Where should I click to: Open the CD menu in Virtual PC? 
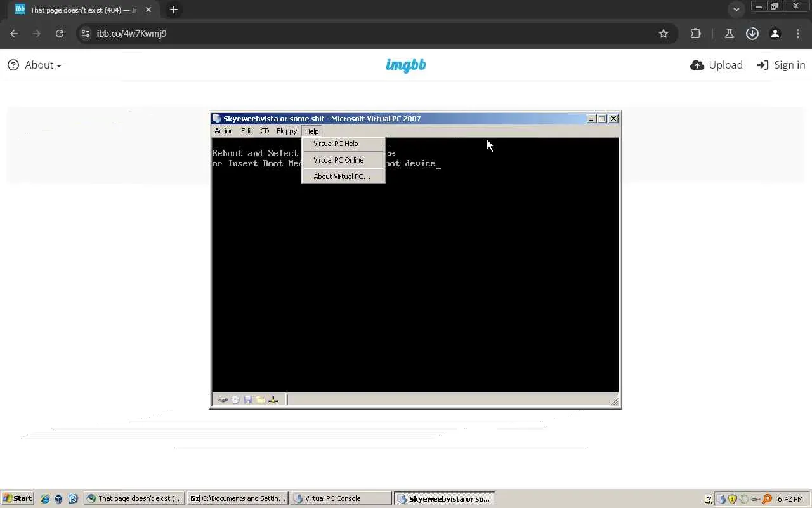265,131
